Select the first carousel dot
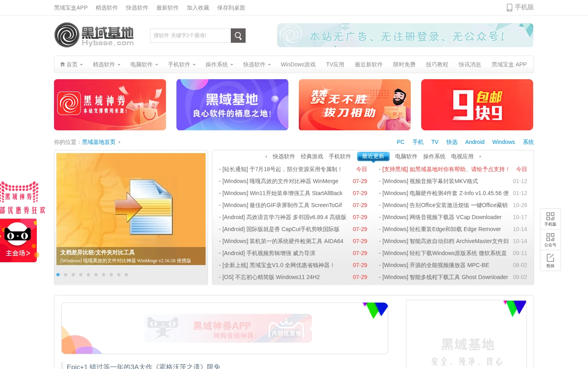This screenshot has width=588, height=369. coord(58,275)
